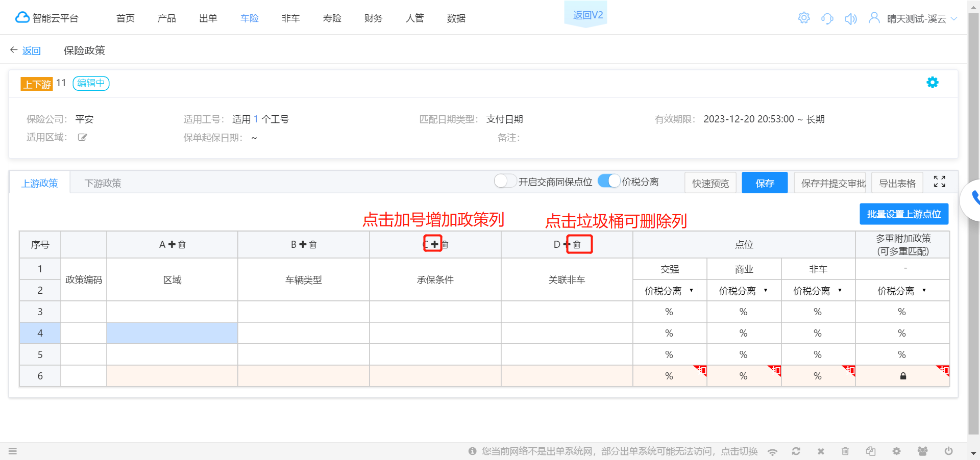Click the vertical page scrollbar
The height and width of the screenshot is (460, 980).
(x=973, y=224)
